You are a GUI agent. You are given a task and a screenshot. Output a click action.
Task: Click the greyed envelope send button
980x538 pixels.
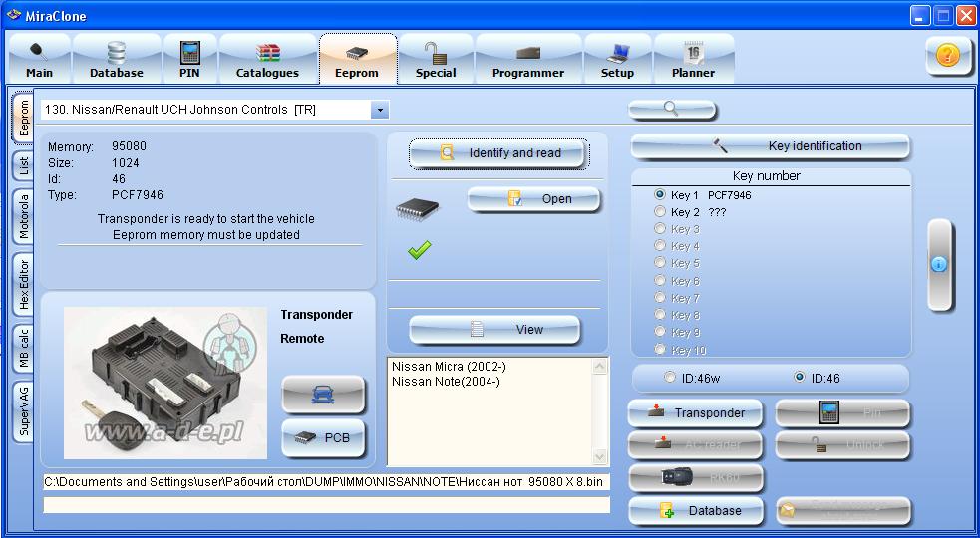tap(842, 510)
